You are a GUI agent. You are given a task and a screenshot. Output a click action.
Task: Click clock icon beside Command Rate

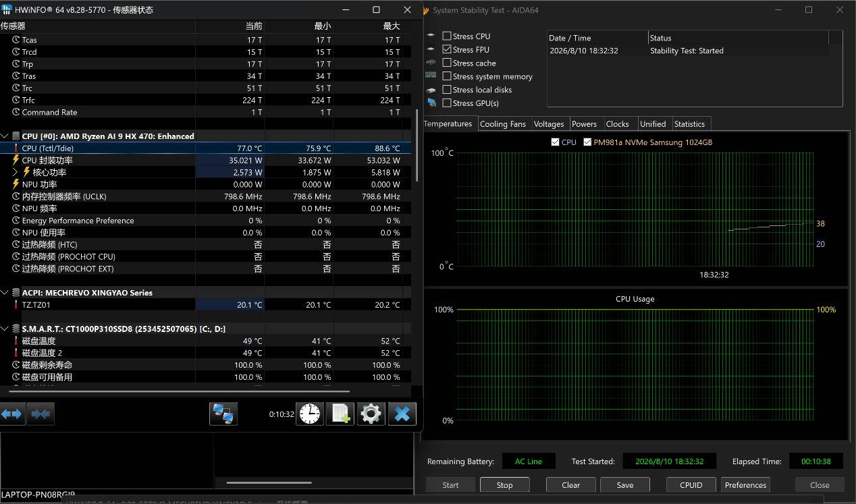click(16, 113)
